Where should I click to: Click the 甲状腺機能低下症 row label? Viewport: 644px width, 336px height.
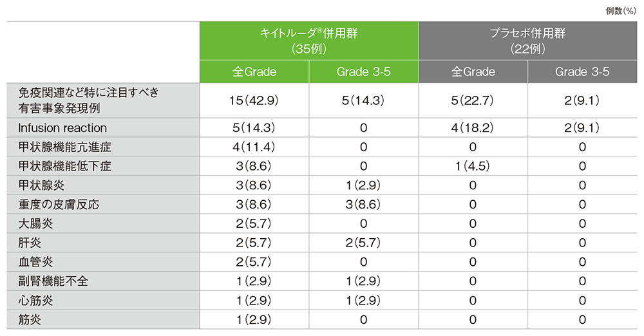[x=66, y=166]
